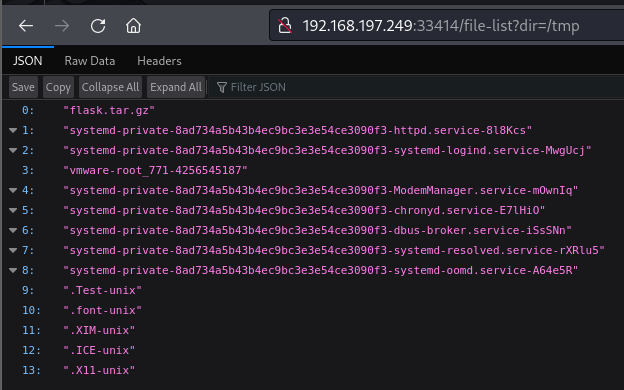Click the Save button

point(23,87)
